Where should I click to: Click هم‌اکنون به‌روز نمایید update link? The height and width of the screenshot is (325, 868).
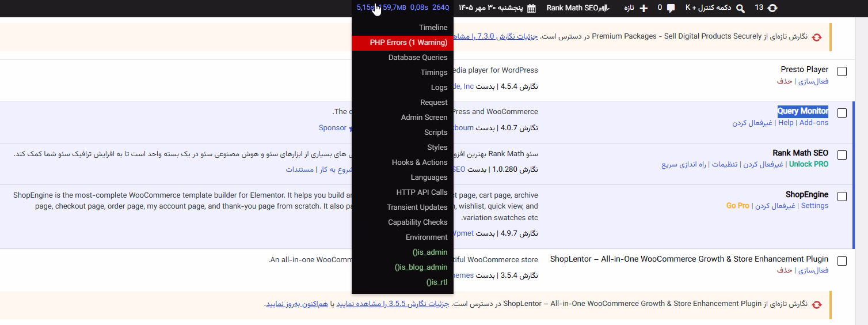point(296,304)
